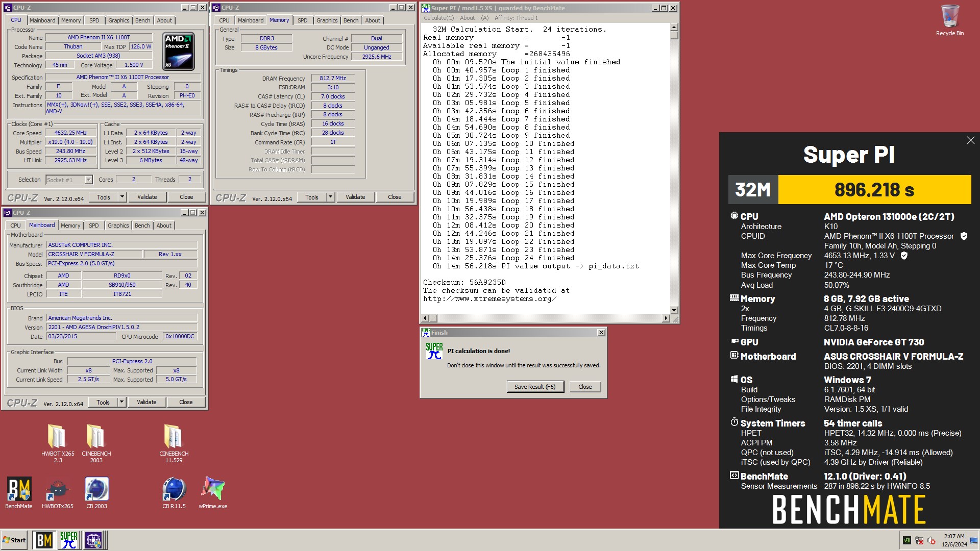Click the CROSSHAIR V FORMULA-Z model field
This screenshot has width=980, height=551.
tap(94, 254)
